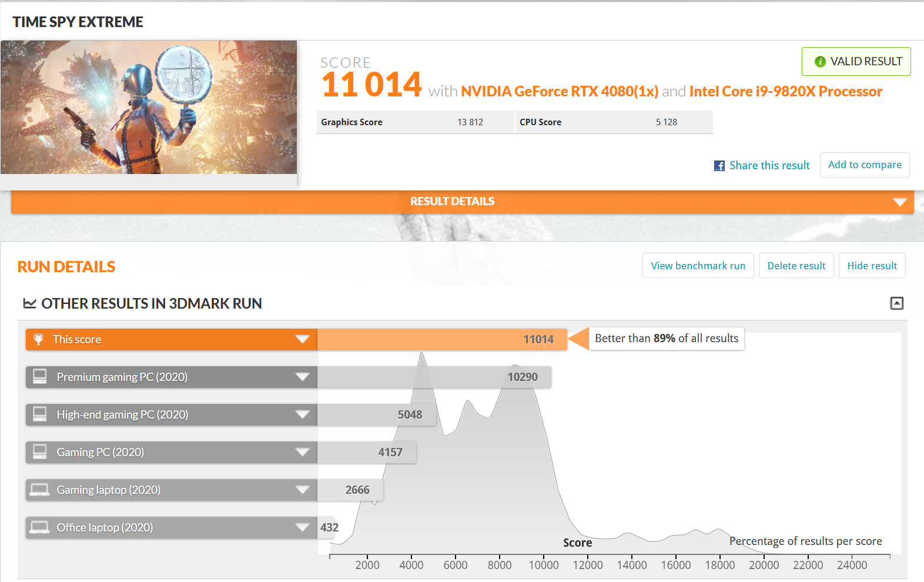Expand the Premium gaming PC (2020) dropdown
Screen dimensions: 924x582
point(302,377)
